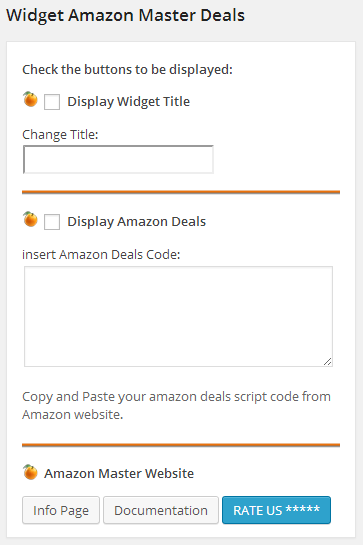Open the Documentation button

pyautogui.click(x=161, y=510)
